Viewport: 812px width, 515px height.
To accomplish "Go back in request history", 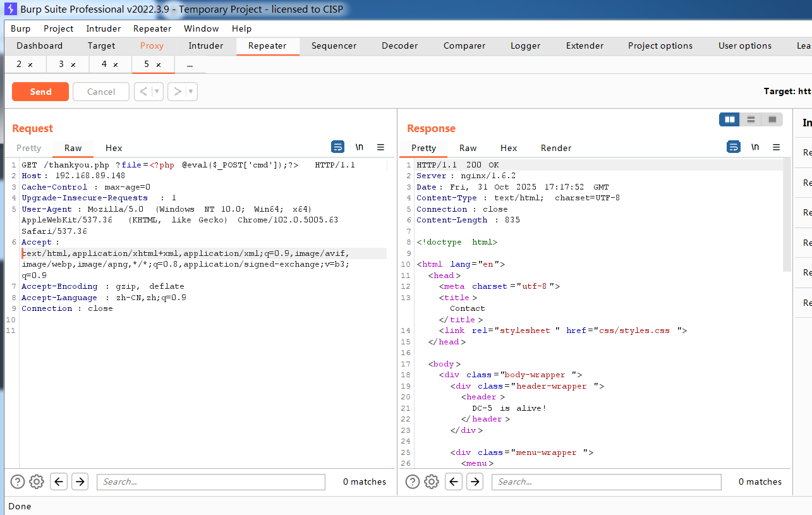I will [x=143, y=92].
